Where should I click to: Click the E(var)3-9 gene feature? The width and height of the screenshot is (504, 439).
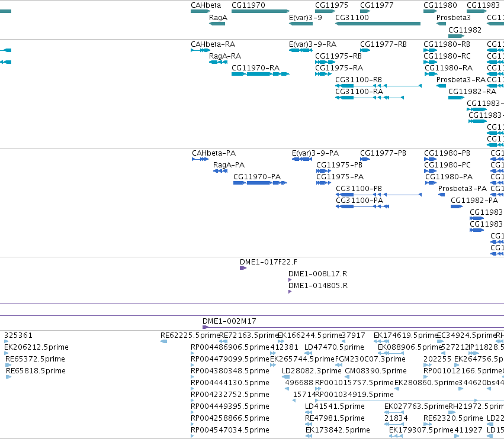point(300,24)
